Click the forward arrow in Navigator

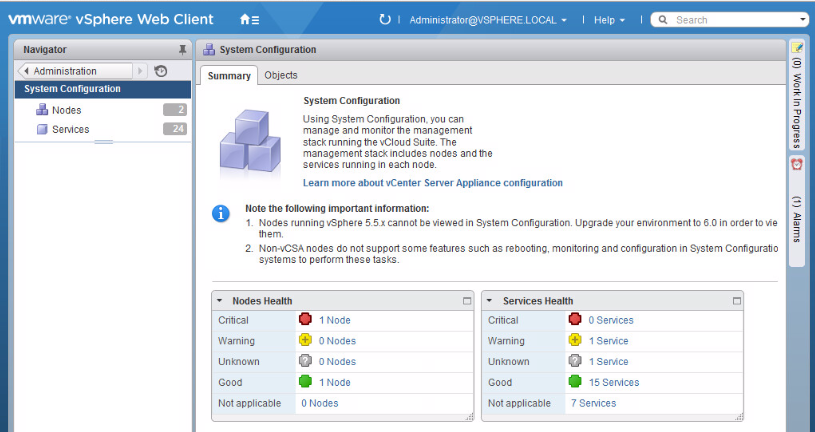point(140,71)
